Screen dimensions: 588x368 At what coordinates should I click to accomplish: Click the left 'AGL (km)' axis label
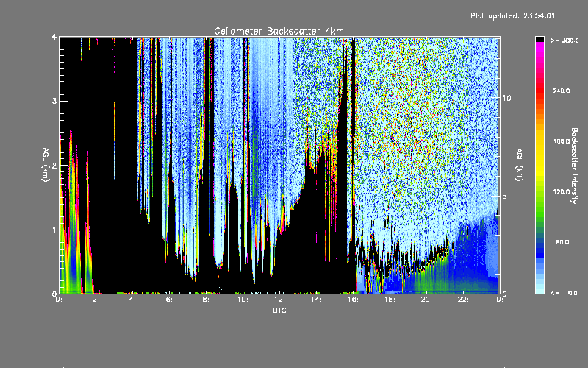46,165
